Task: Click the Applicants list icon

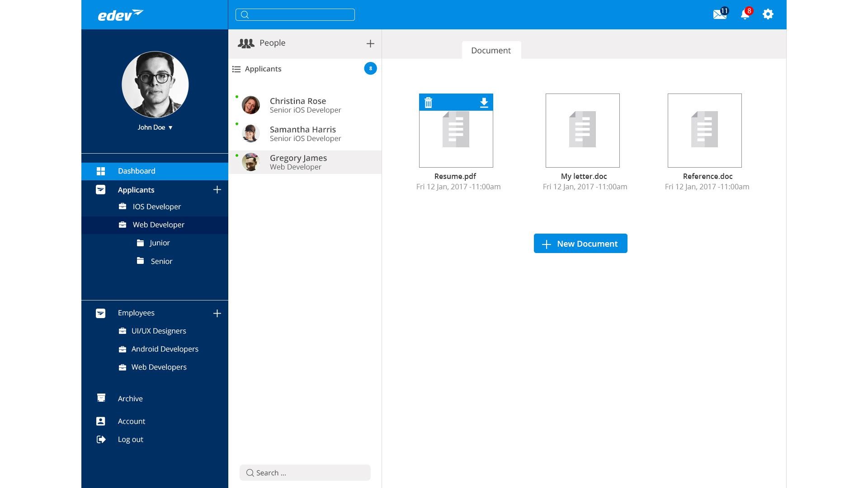Action: (236, 69)
